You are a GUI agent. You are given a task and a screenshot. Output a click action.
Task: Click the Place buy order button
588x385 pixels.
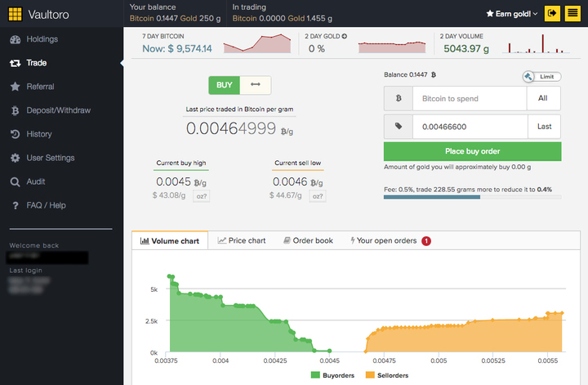(472, 151)
